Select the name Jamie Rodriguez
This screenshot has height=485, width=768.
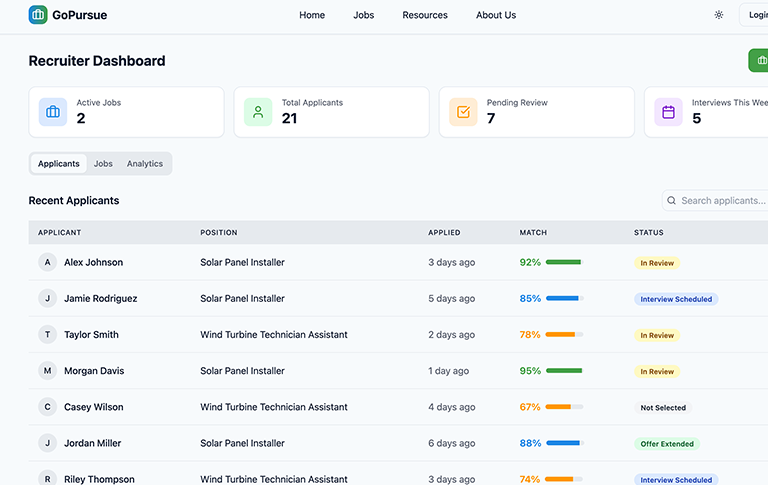click(x=100, y=298)
